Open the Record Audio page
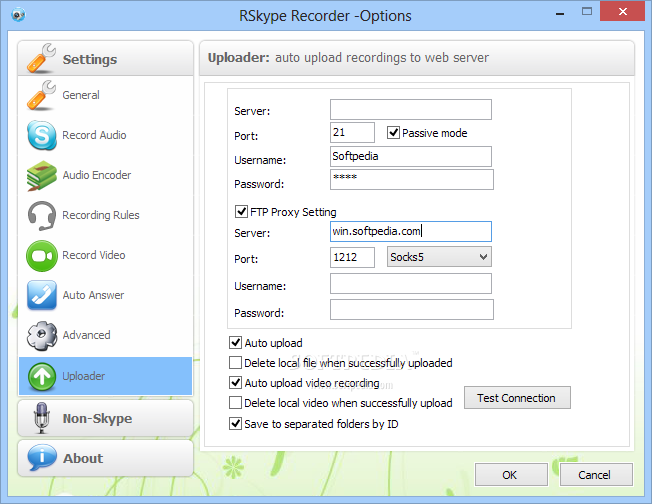The image size is (652, 504). [94, 135]
